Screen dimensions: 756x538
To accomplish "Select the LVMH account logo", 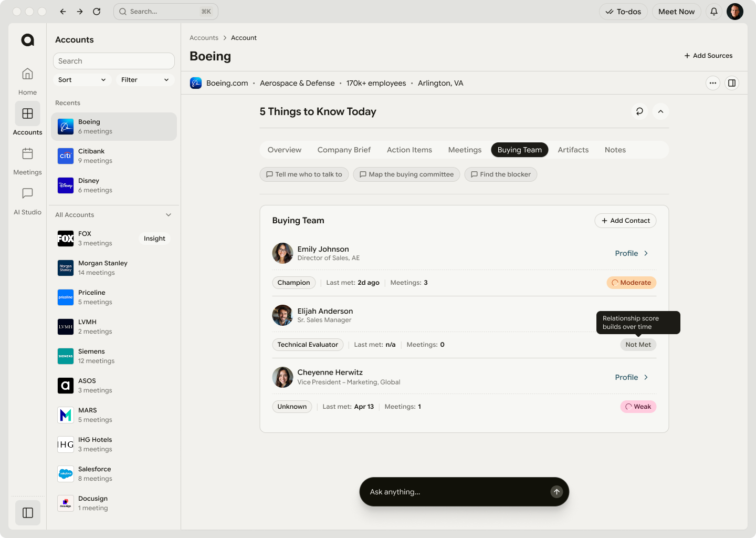I will point(66,327).
